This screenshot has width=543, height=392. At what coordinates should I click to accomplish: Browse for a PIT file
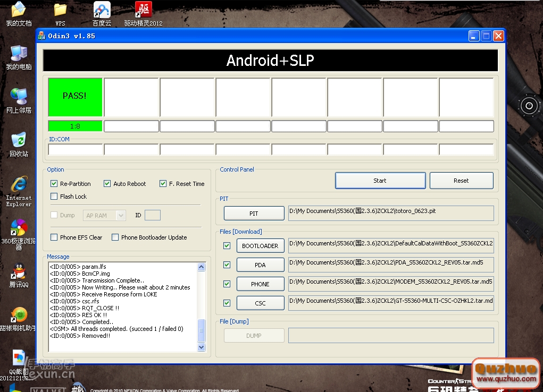(x=254, y=214)
